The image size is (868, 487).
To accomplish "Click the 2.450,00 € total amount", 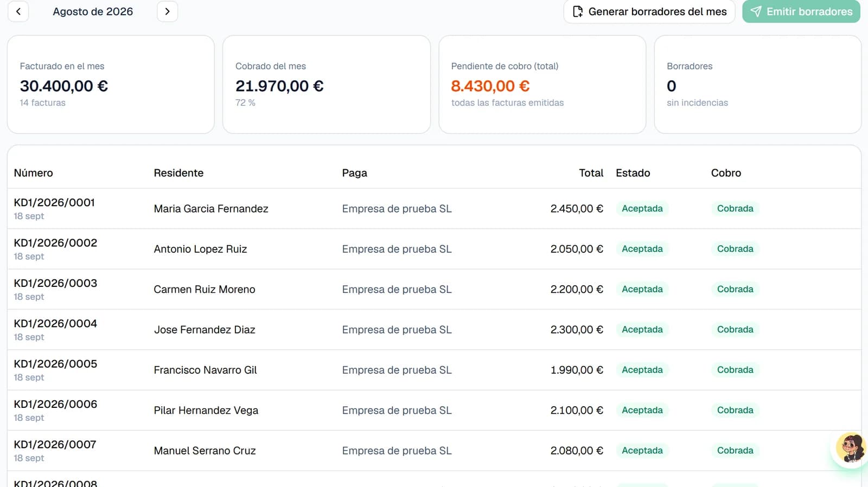I will (x=577, y=209).
